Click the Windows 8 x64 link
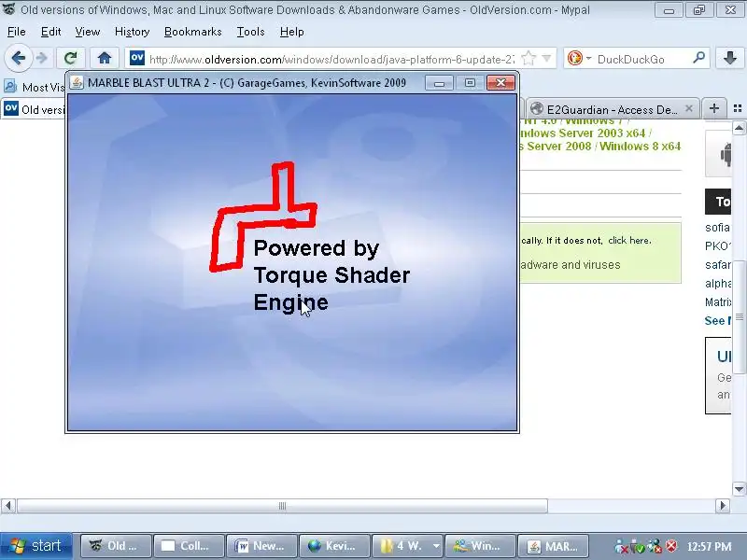This screenshot has width=747, height=560. click(640, 147)
